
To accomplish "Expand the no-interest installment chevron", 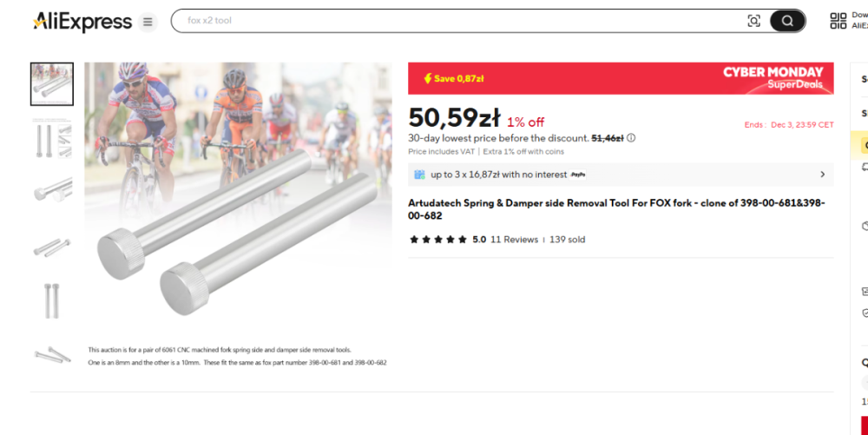I will point(821,175).
